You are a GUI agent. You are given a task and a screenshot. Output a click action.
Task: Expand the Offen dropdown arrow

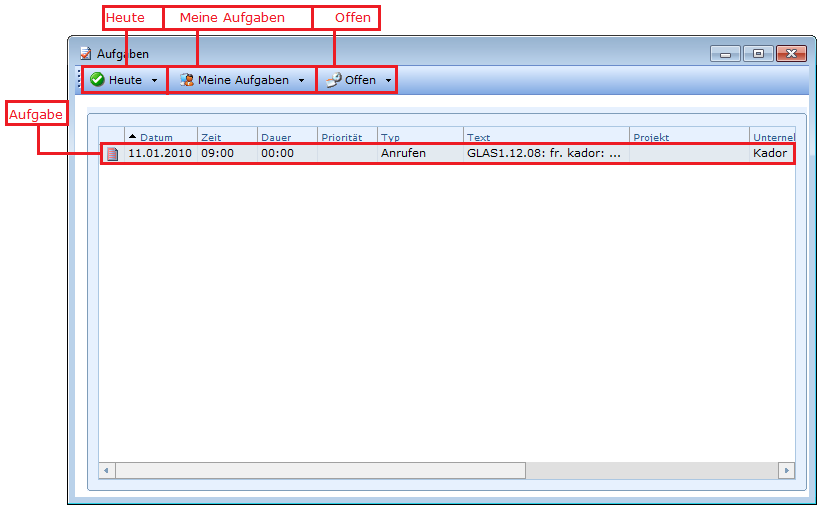coord(388,80)
